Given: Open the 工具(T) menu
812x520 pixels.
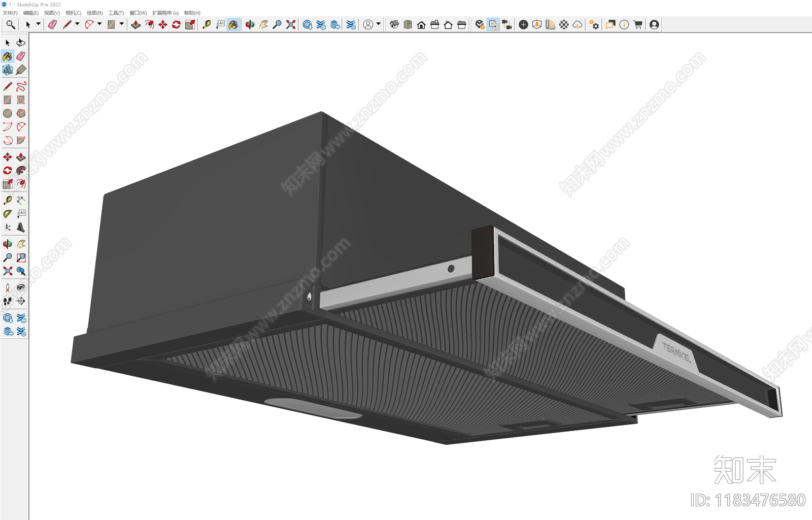Looking at the screenshot, I should pos(116,13).
